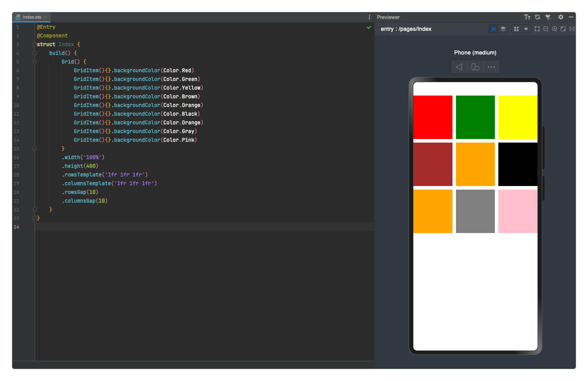This screenshot has width=588, height=381.
Task: Click the .columnsGap(10) line
Action: (x=85, y=201)
